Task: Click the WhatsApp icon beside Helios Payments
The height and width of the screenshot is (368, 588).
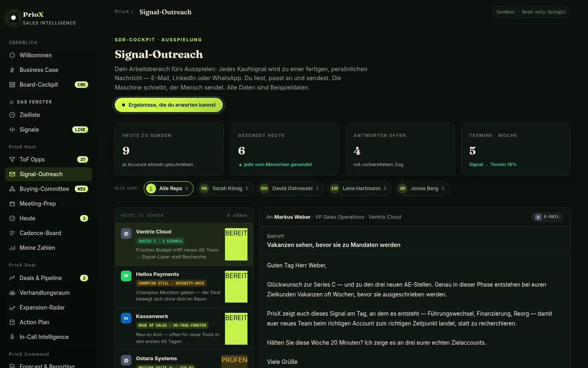Action: coord(126,276)
